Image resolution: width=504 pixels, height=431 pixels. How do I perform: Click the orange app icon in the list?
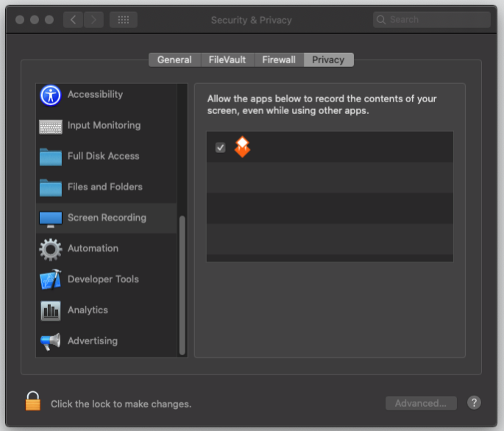click(242, 147)
